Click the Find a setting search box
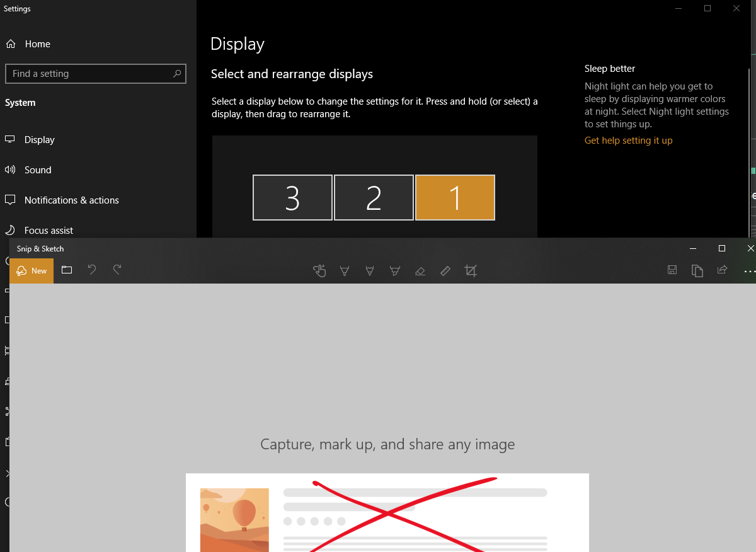This screenshot has height=552, width=756. (96, 74)
